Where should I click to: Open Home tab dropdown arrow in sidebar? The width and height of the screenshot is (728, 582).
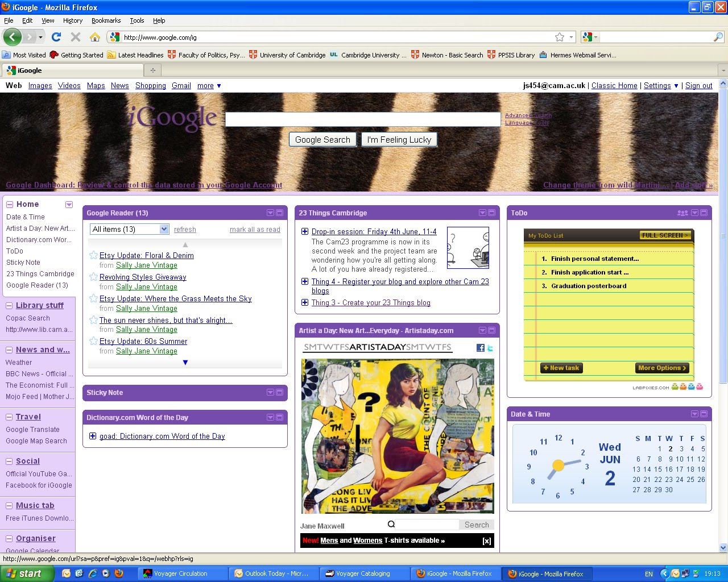[69, 205]
